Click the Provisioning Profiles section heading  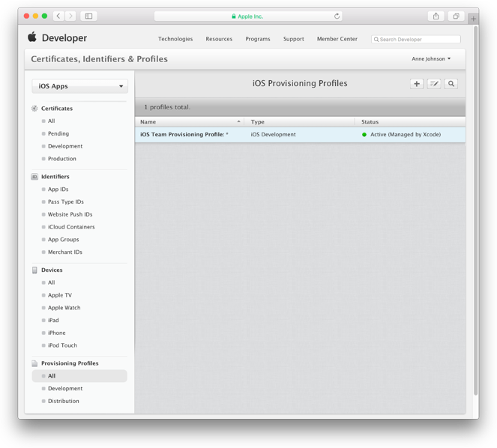pos(70,363)
